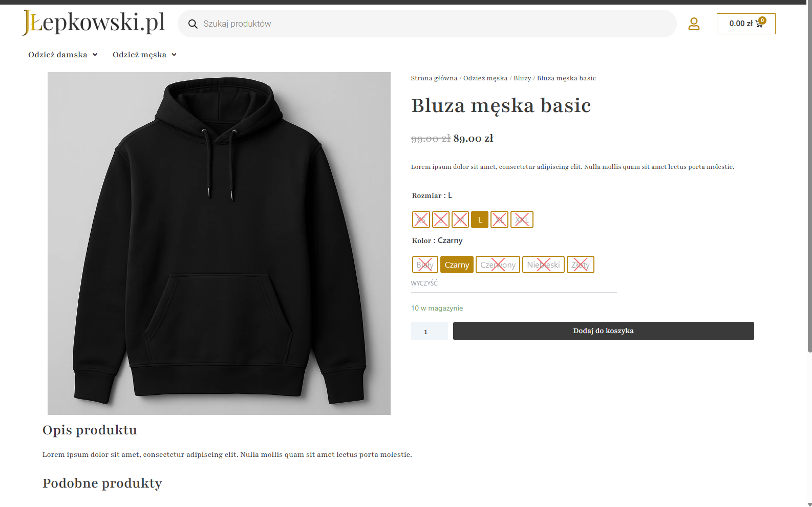Choose size XXL option
Viewport: 812px width, 507px height.
[522, 219]
